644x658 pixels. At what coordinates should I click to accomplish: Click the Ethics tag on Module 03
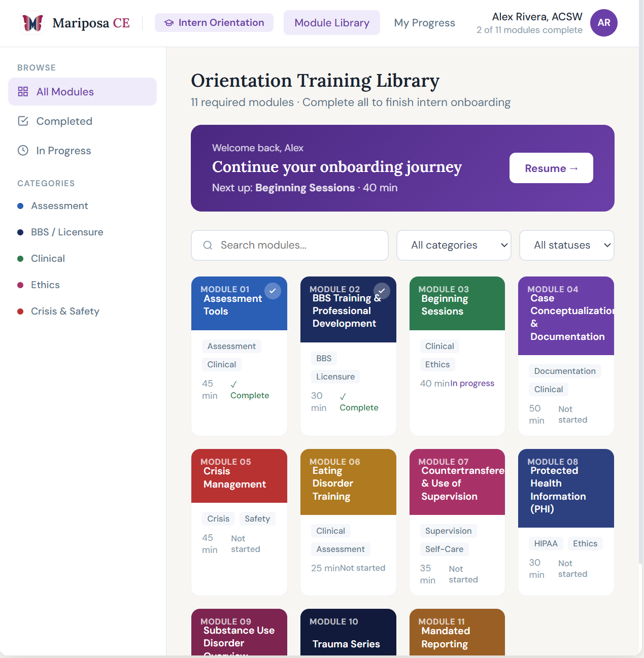coord(437,364)
